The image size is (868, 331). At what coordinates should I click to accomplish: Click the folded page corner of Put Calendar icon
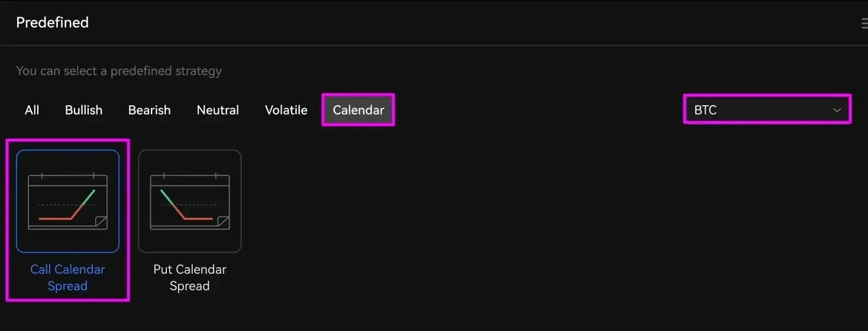pyautogui.click(x=223, y=222)
